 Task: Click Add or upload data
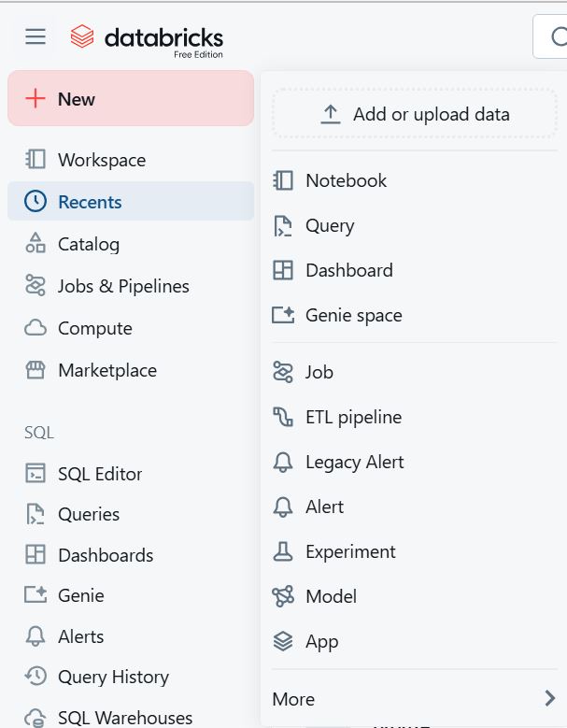(x=415, y=114)
